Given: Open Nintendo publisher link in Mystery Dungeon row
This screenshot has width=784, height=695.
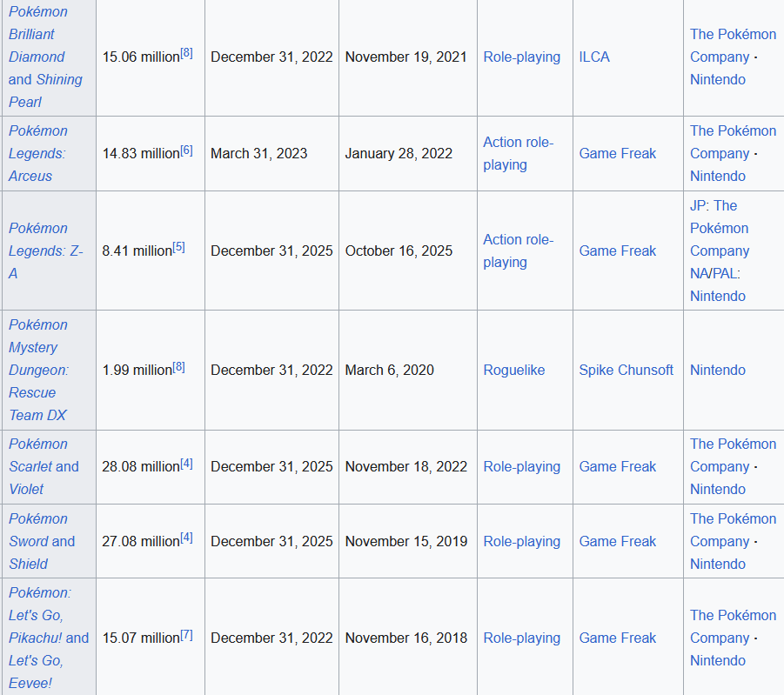Looking at the screenshot, I should pyautogui.click(x=718, y=370).
